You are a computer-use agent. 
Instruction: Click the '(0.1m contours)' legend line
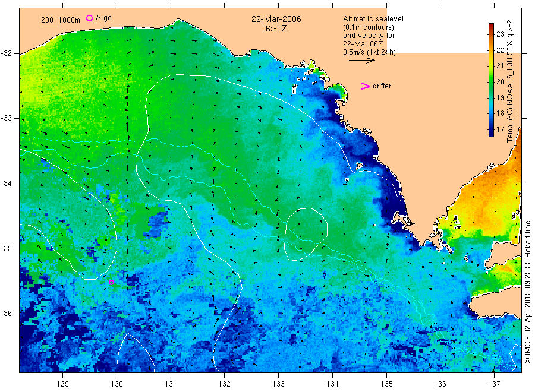(369, 27)
